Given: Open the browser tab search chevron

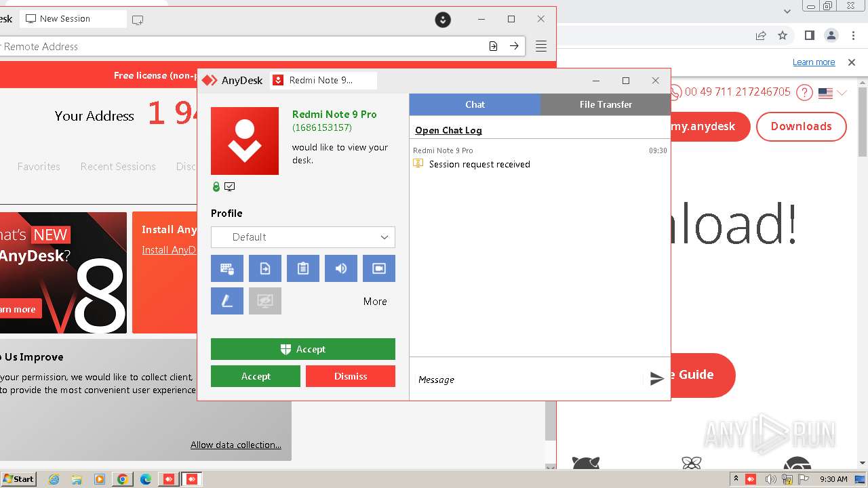Looking at the screenshot, I should (787, 11).
